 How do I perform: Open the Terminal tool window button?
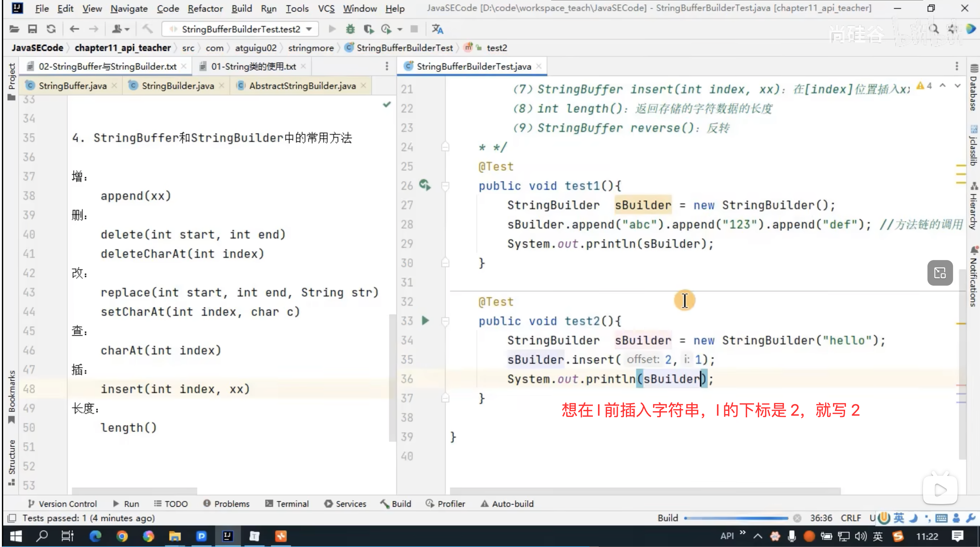click(287, 503)
